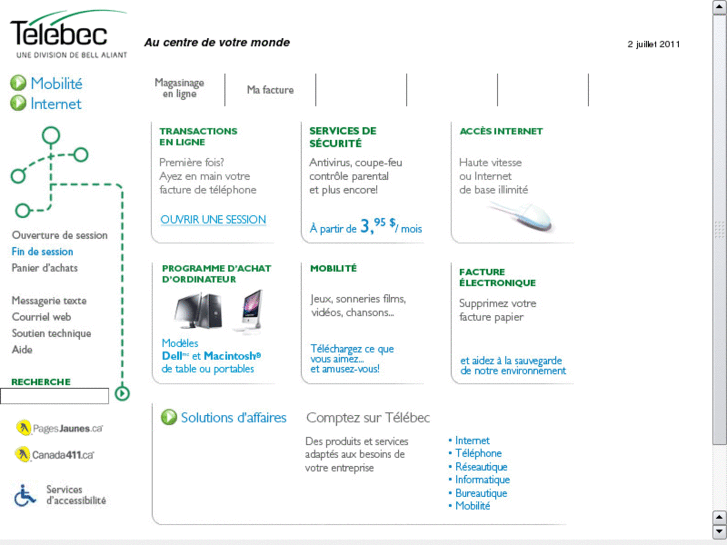Open the Panier d'achats link
727x545 pixels.
click(x=45, y=268)
